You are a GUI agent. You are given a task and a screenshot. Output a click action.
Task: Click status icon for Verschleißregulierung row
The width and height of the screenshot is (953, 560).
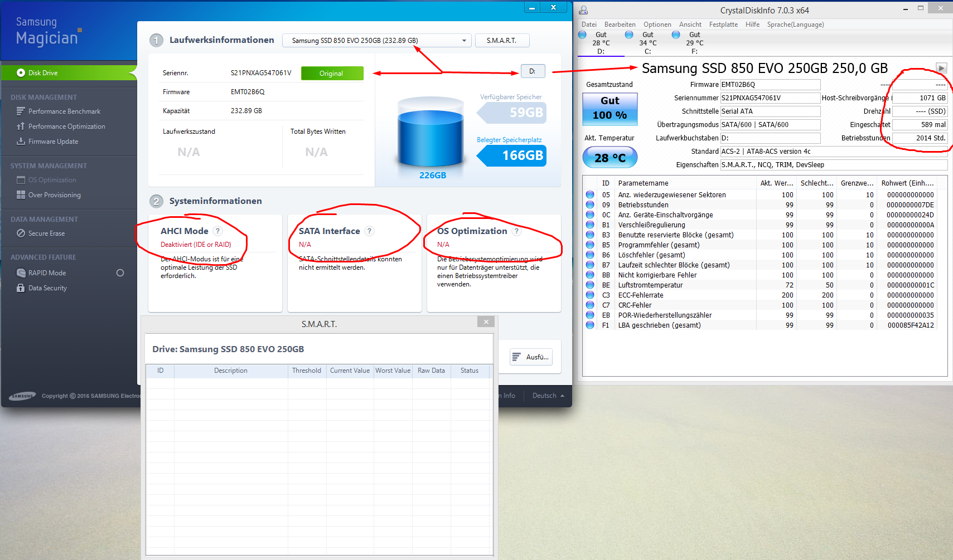590,225
